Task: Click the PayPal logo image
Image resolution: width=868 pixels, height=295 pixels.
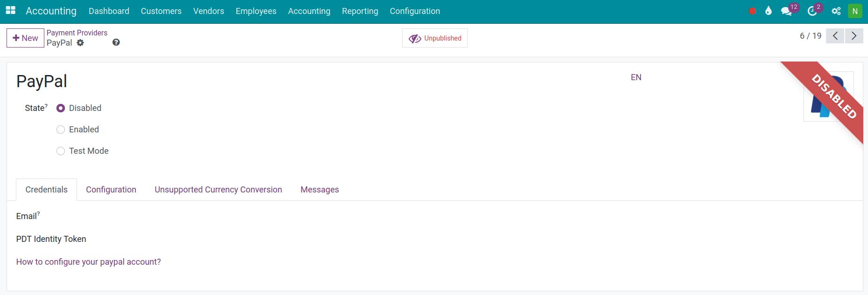Action: click(828, 96)
